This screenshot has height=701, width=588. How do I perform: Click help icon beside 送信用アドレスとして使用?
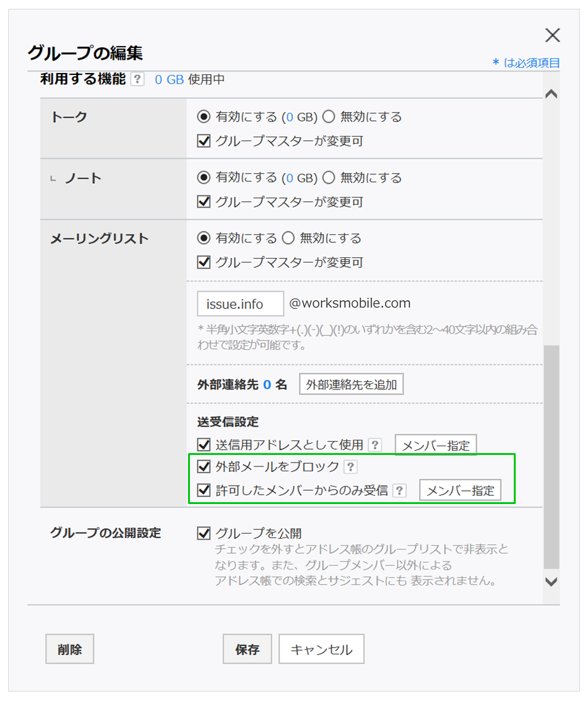tap(375, 446)
